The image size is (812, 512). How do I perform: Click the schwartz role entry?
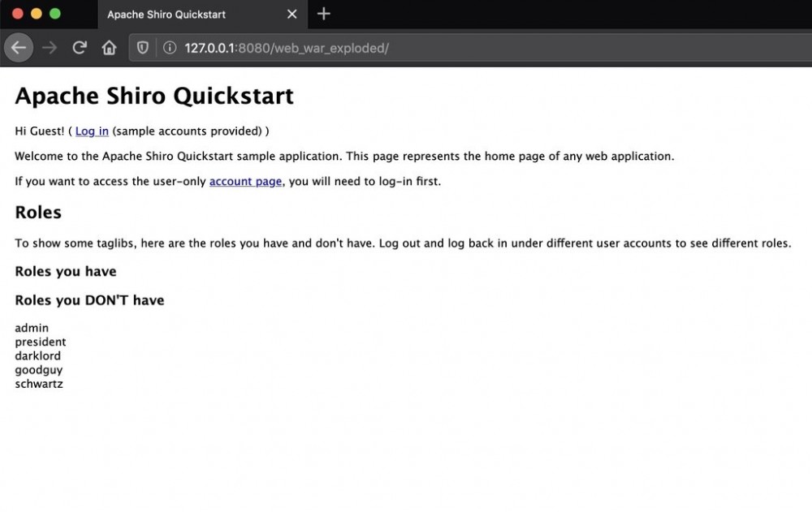point(38,384)
